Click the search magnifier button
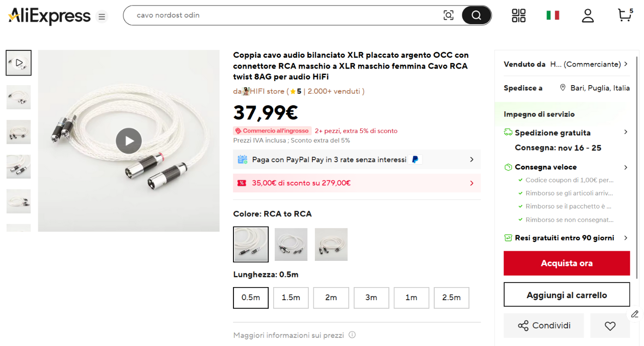This screenshot has height=346, width=644. tap(476, 15)
